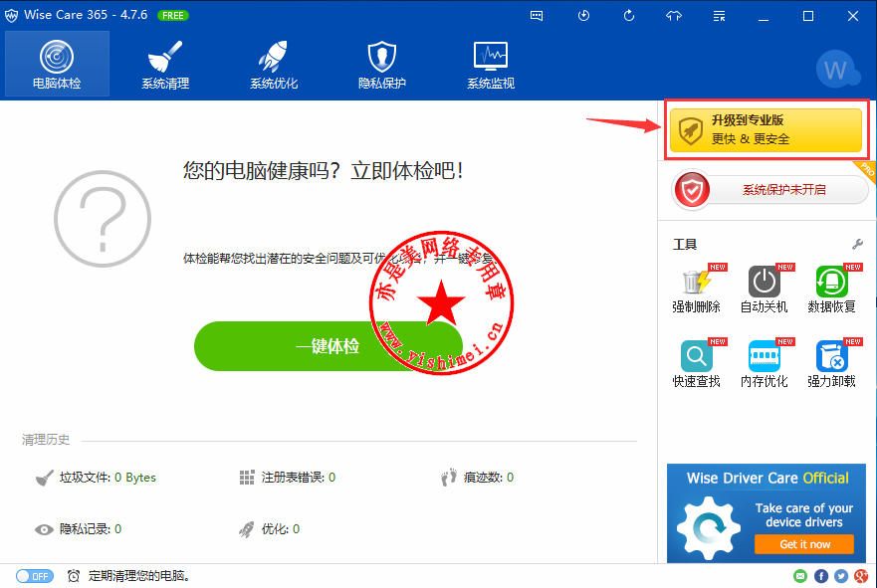
Task: Click the restore/backup clock icon in title bar
Action: 583,16
